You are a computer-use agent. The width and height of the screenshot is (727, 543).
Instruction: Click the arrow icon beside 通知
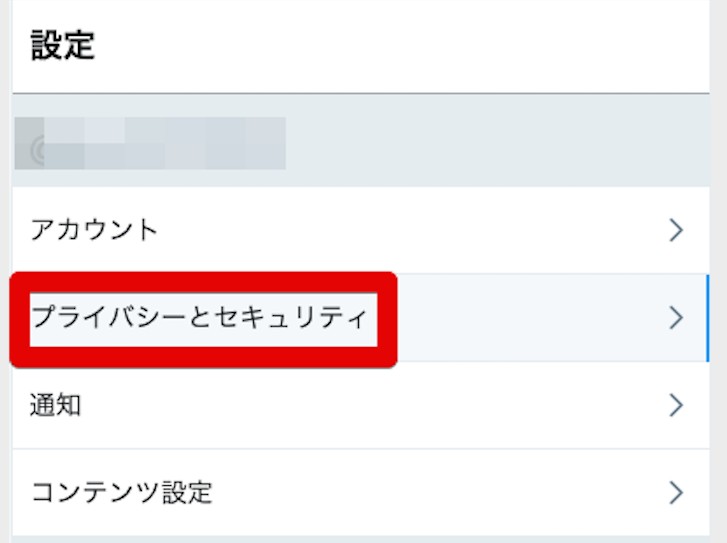pos(676,405)
